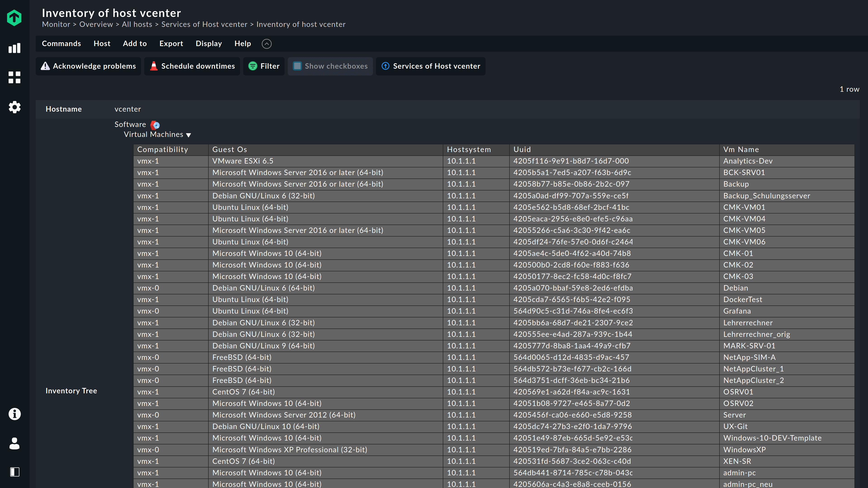Click the All hosts breadcrumb link
This screenshot has height=488, width=868.
click(x=137, y=24)
